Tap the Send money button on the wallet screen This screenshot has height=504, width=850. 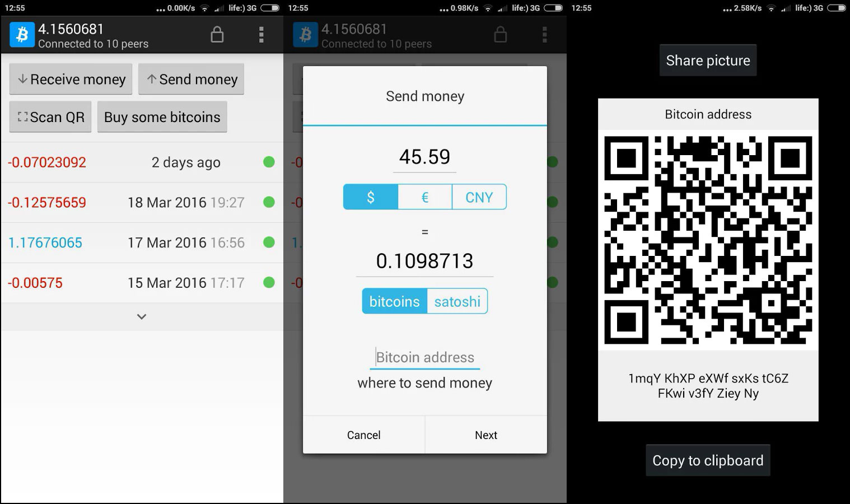click(192, 79)
